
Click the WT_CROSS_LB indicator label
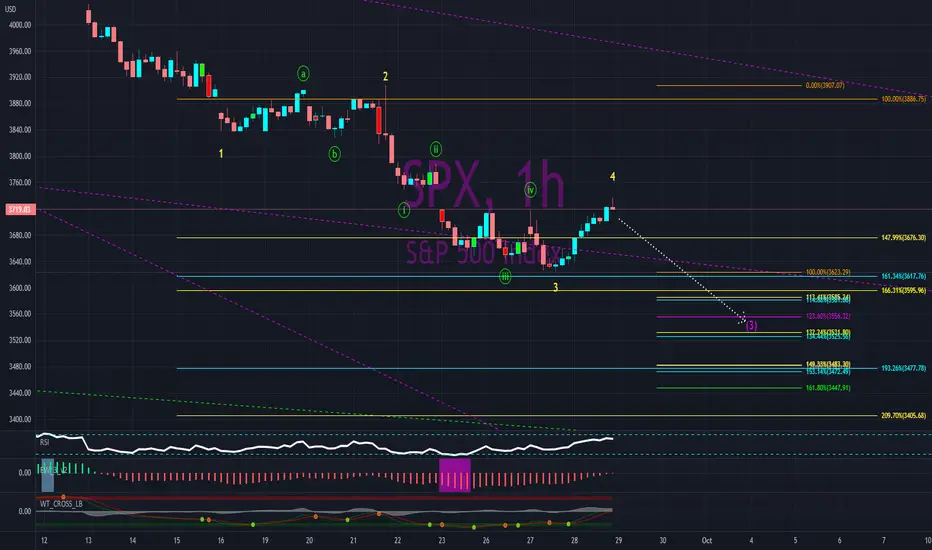tap(61, 504)
